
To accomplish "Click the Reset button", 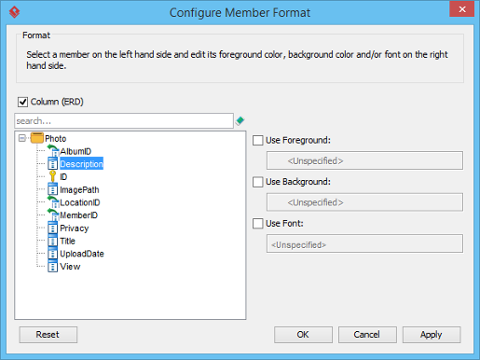I will pyautogui.click(x=48, y=334).
